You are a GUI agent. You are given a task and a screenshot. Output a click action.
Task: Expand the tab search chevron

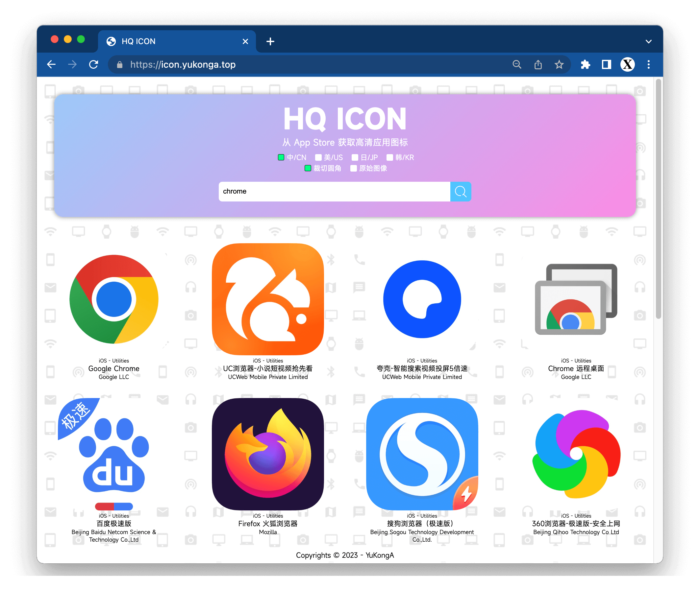(648, 42)
